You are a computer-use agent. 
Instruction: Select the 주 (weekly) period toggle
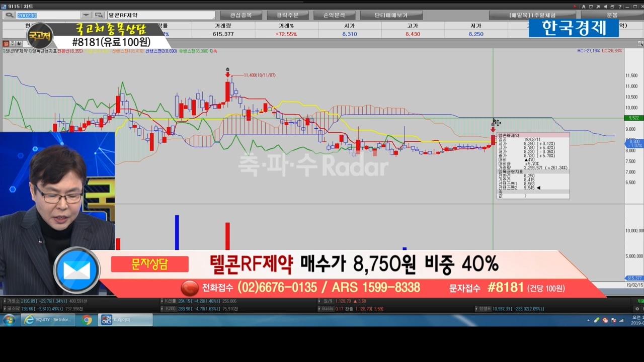[13, 44]
